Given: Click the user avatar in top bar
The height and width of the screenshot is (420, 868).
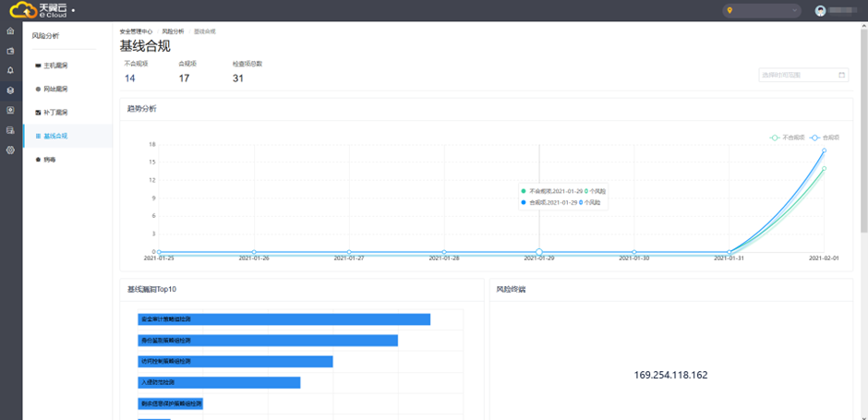Looking at the screenshot, I should [x=820, y=10].
